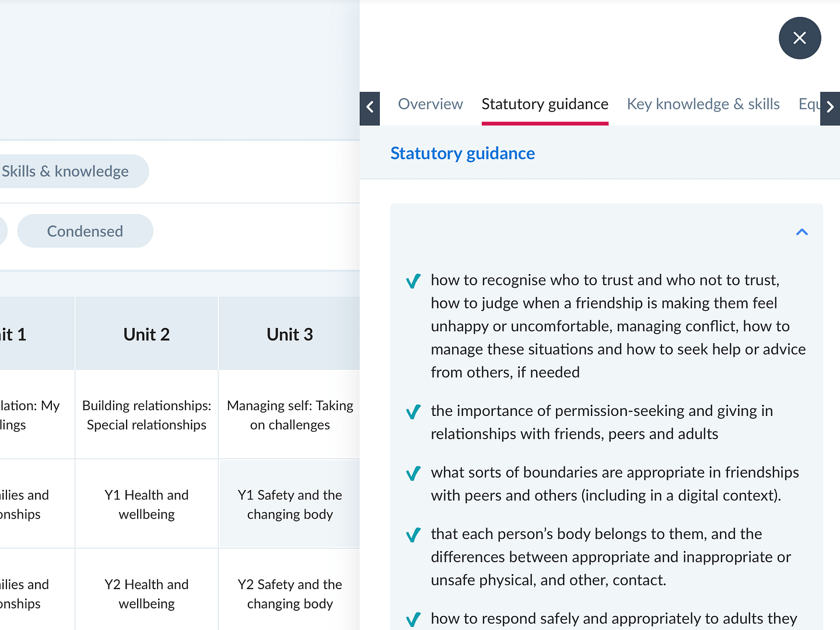This screenshot has height=630, width=840.
Task: Open the Overview tab
Action: tap(430, 104)
